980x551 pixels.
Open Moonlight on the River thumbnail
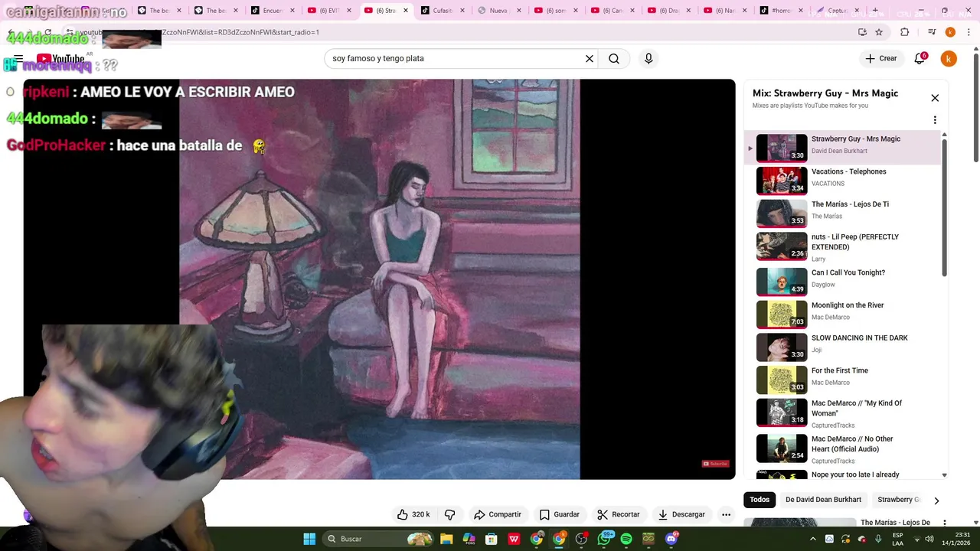782,315
